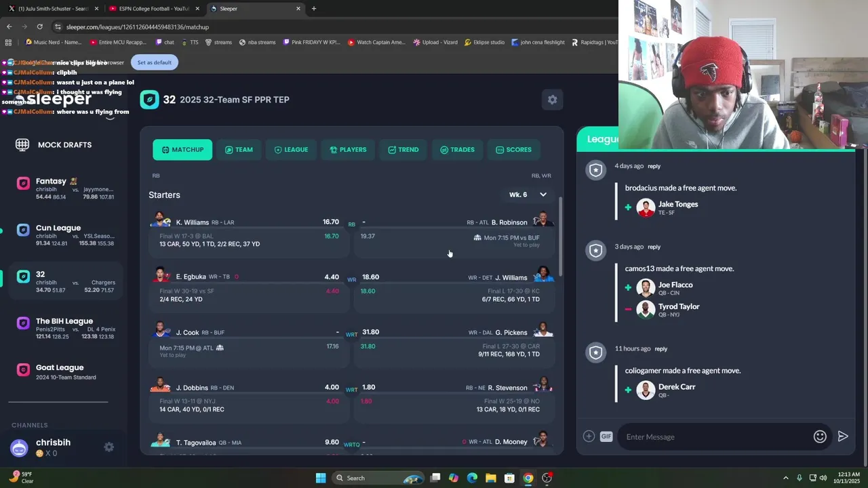Open File Explorer from taskbar
868x488 pixels.
click(x=490, y=478)
